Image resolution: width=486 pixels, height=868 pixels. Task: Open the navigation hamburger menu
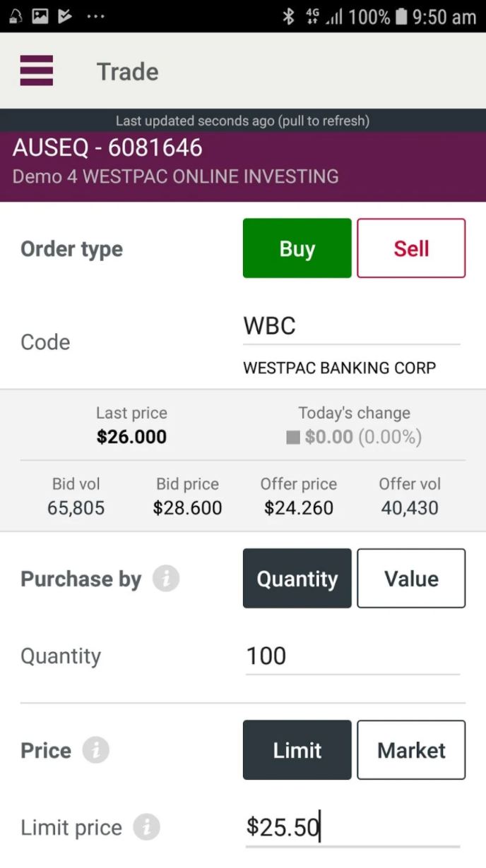[x=36, y=71]
